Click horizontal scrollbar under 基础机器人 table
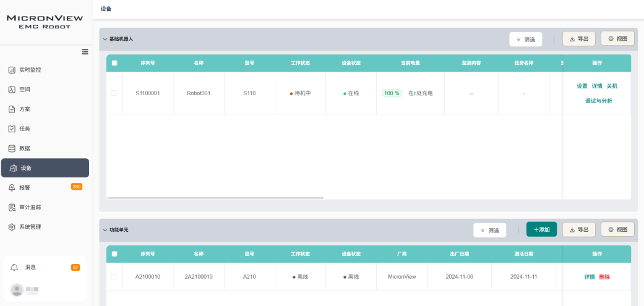This screenshot has height=306, width=644. click(215, 198)
